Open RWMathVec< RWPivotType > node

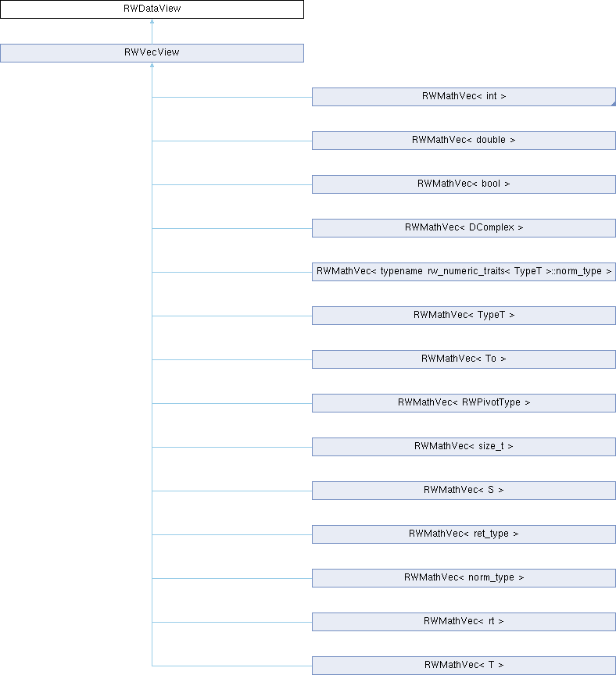point(464,403)
